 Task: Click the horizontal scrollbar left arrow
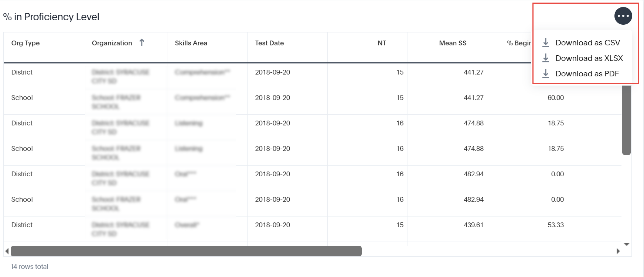click(x=7, y=251)
